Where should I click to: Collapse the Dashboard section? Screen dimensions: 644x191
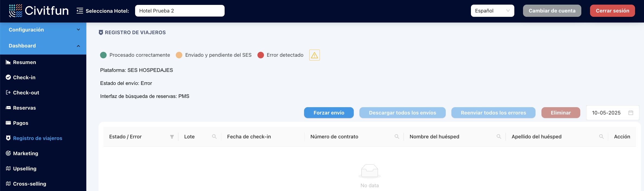43,46
